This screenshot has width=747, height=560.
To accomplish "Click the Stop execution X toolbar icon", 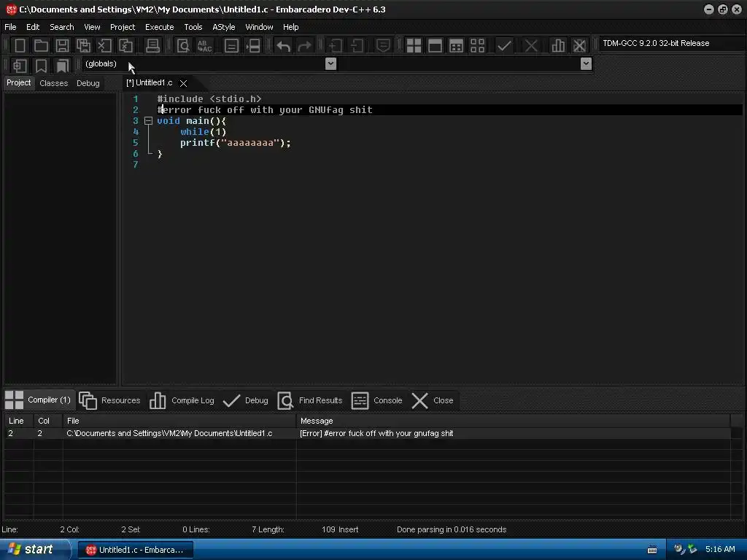I will coord(531,46).
